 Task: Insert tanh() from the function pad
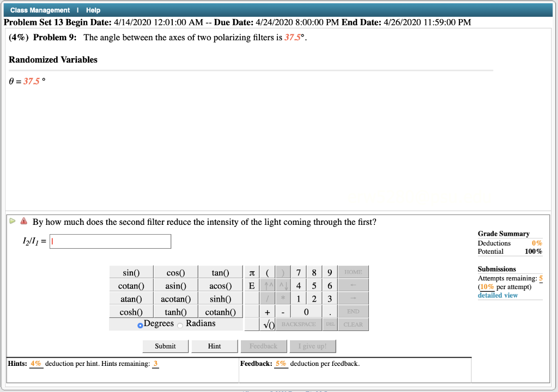click(175, 311)
